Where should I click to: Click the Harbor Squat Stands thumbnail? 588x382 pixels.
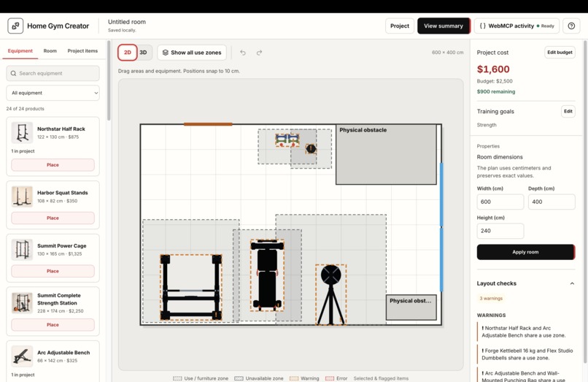point(22,196)
